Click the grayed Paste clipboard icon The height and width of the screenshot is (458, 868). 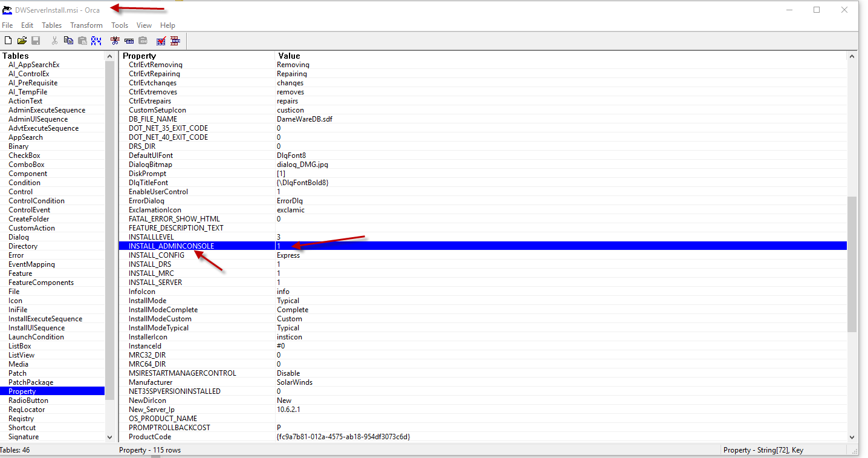(x=82, y=41)
